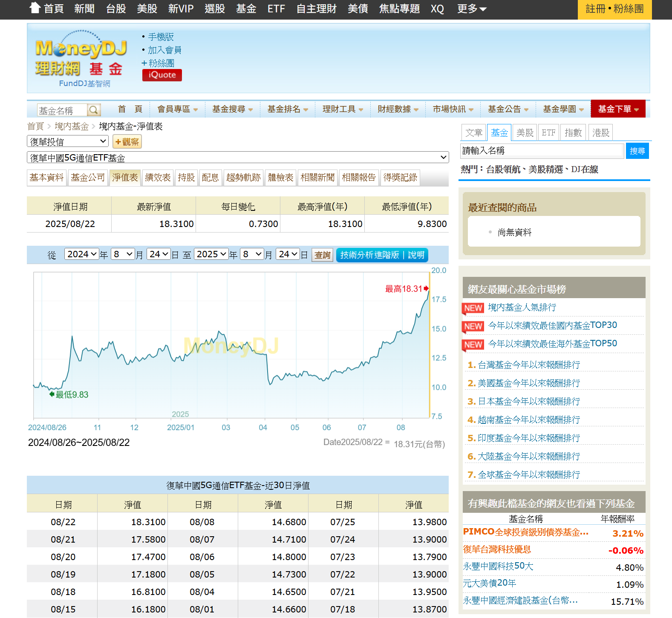The height and width of the screenshot is (618, 672).
Task: Click the 請輸入名稱 search field
Action: [542, 151]
